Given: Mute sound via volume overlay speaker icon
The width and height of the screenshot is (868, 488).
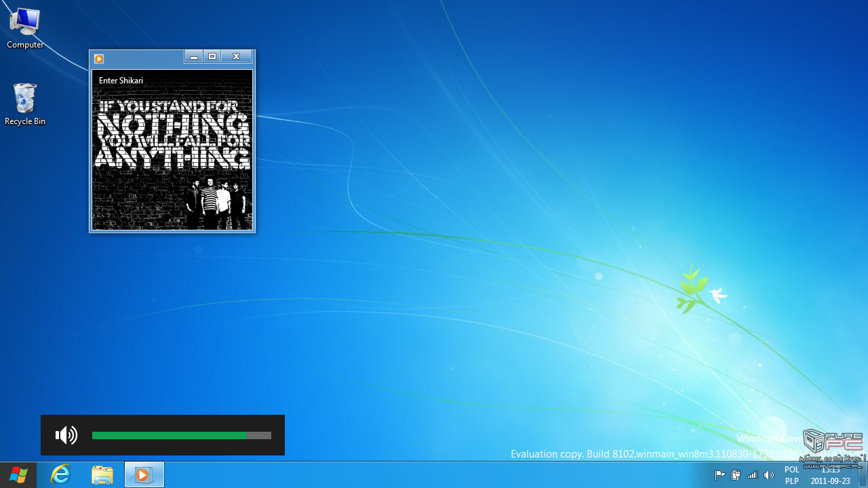Looking at the screenshot, I should pyautogui.click(x=66, y=435).
